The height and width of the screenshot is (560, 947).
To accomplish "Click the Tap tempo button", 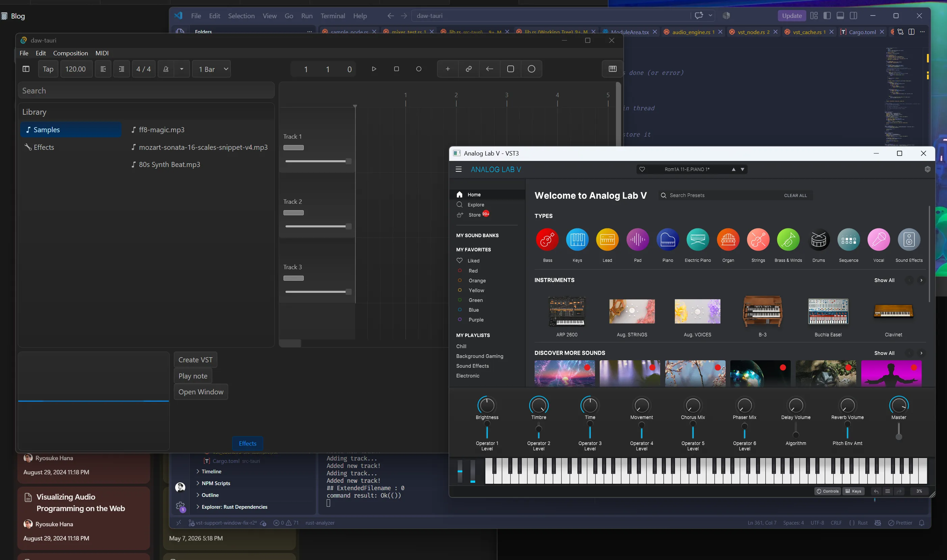I will [x=48, y=69].
